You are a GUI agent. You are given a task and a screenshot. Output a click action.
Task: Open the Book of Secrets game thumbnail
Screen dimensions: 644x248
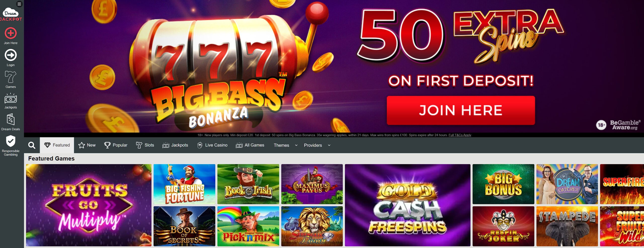tap(184, 226)
